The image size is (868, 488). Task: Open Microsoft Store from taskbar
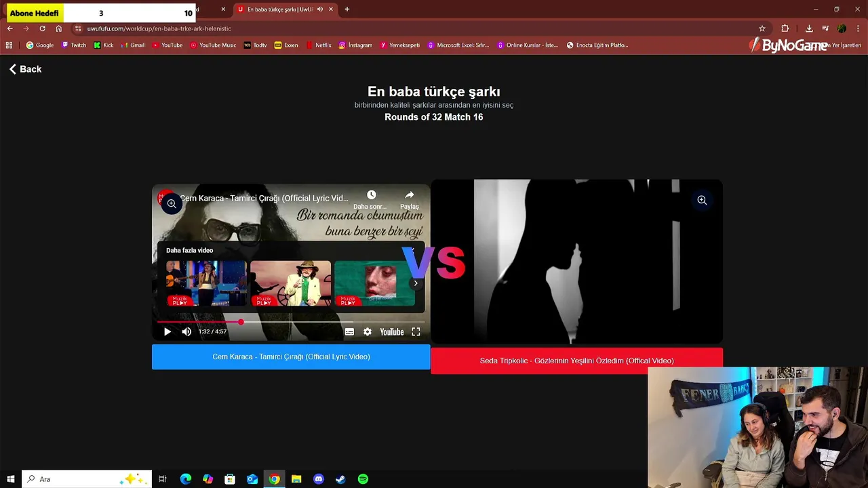click(x=230, y=479)
